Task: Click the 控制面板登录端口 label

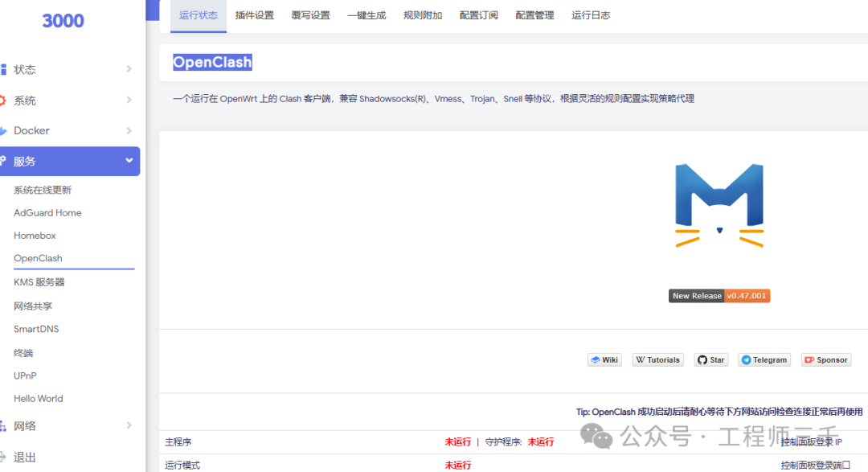Action: click(x=816, y=466)
